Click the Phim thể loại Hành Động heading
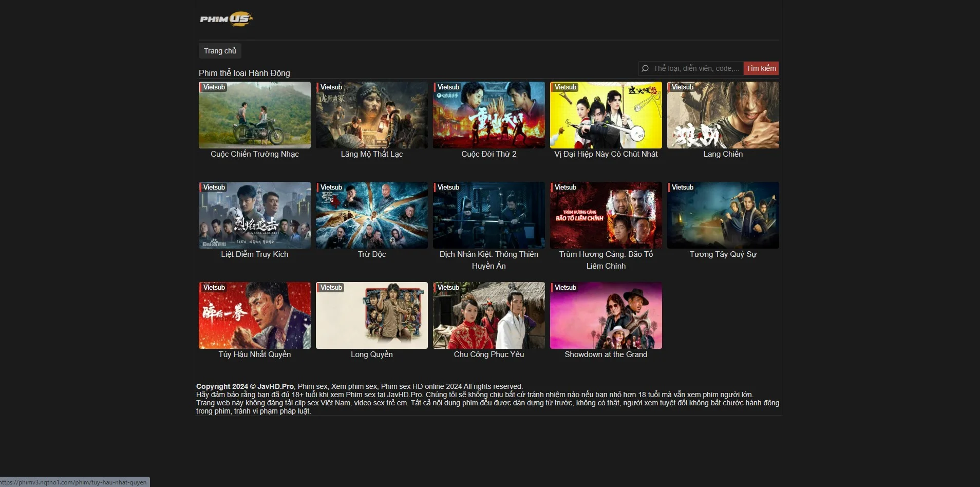The width and height of the screenshot is (980, 487). point(244,73)
